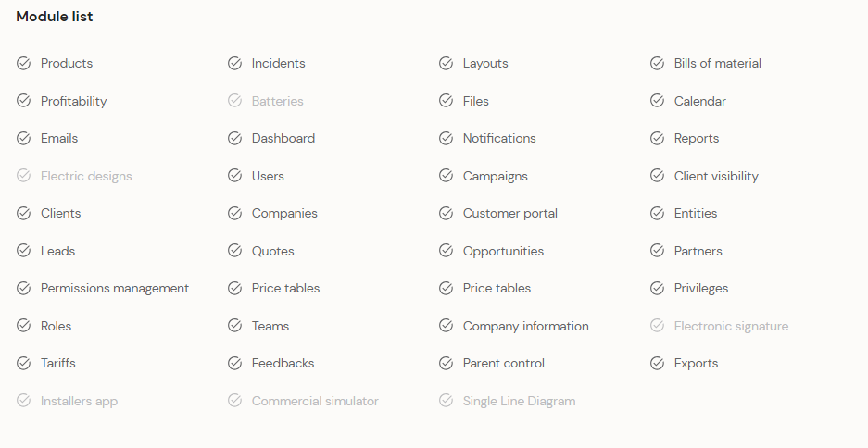Click the greyed check icon for Electric designs
868x448 pixels.
(23, 176)
